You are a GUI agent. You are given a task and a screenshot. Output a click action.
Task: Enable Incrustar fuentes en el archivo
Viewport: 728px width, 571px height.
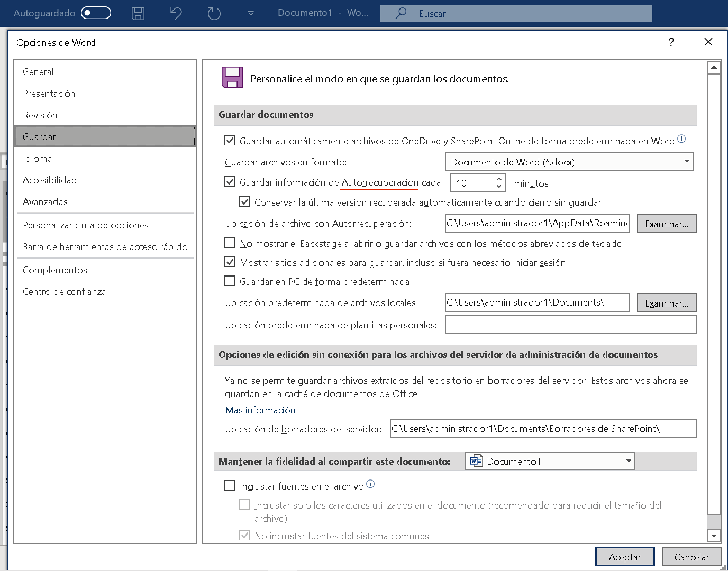coord(230,485)
